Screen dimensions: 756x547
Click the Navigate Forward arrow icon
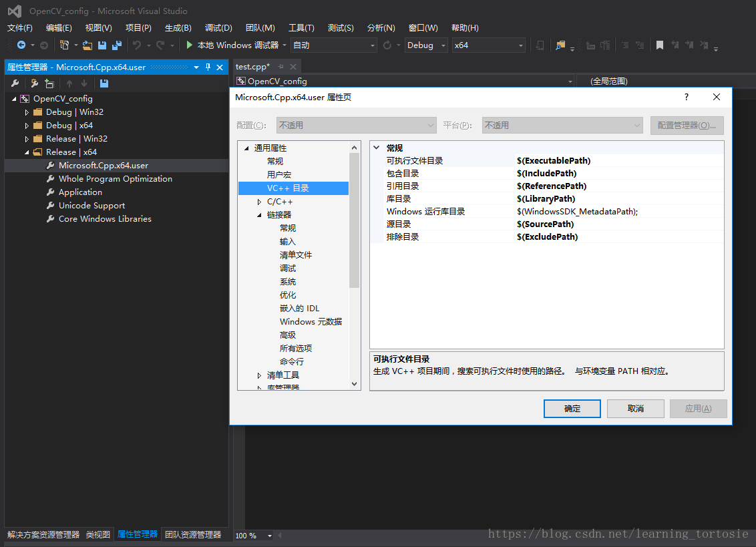(44, 45)
